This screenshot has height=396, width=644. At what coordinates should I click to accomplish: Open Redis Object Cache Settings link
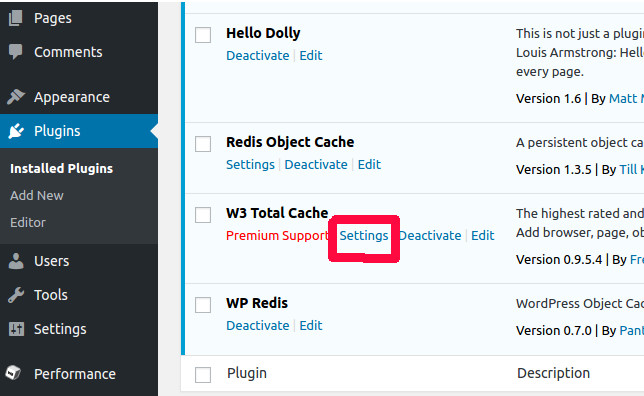pos(250,165)
